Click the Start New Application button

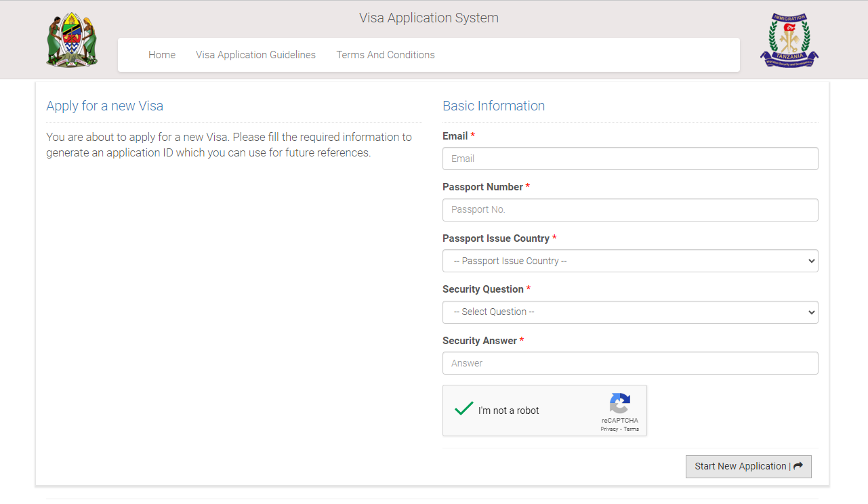click(x=749, y=466)
